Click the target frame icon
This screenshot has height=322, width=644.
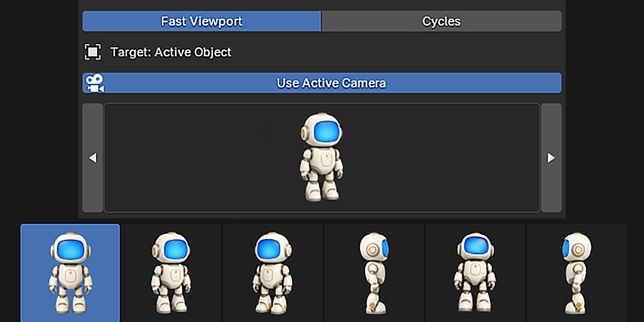pyautogui.click(x=93, y=52)
